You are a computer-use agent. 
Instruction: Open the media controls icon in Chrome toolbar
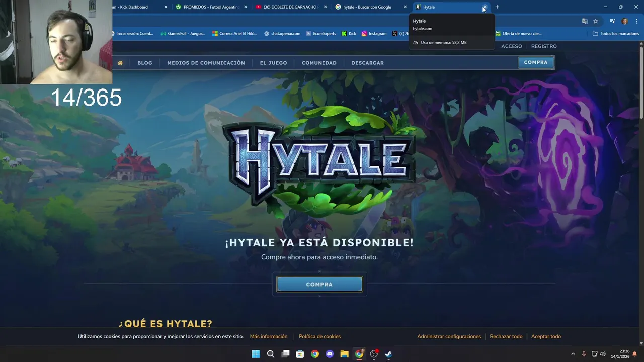(x=612, y=21)
